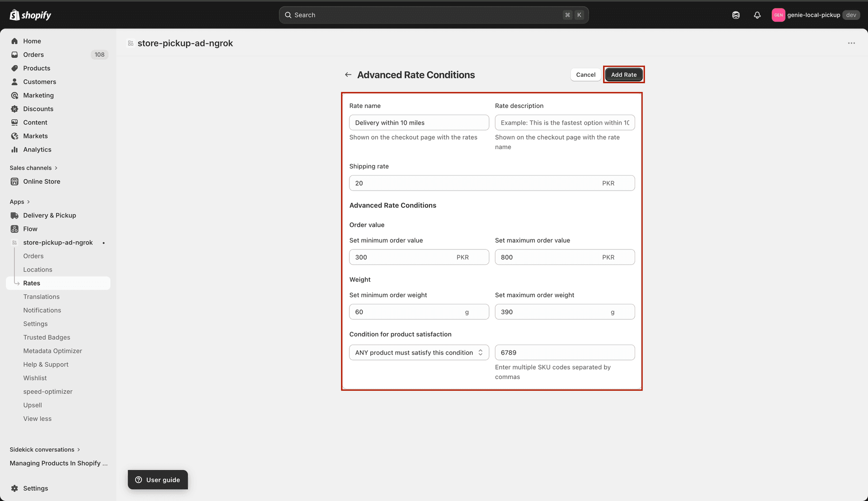Click the store-pickup-ad-ngrok app icon in the sidebar
Screen dimensions: 868x501
(14, 243)
